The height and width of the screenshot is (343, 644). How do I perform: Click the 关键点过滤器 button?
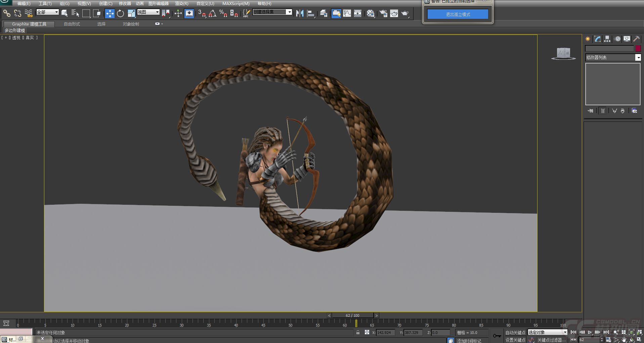(x=551, y=340)
